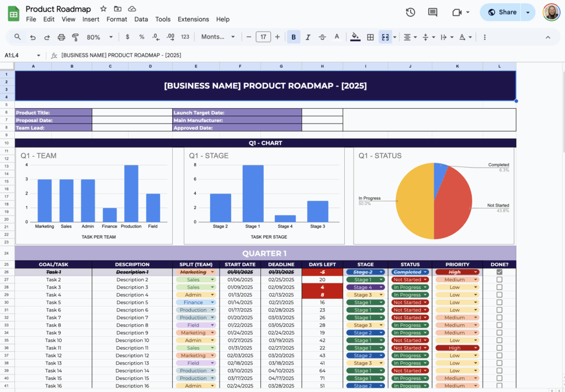The width and height of the screenshot is (565, 392).
Task: Open the comments panel icon
Action: coord(433,12)
